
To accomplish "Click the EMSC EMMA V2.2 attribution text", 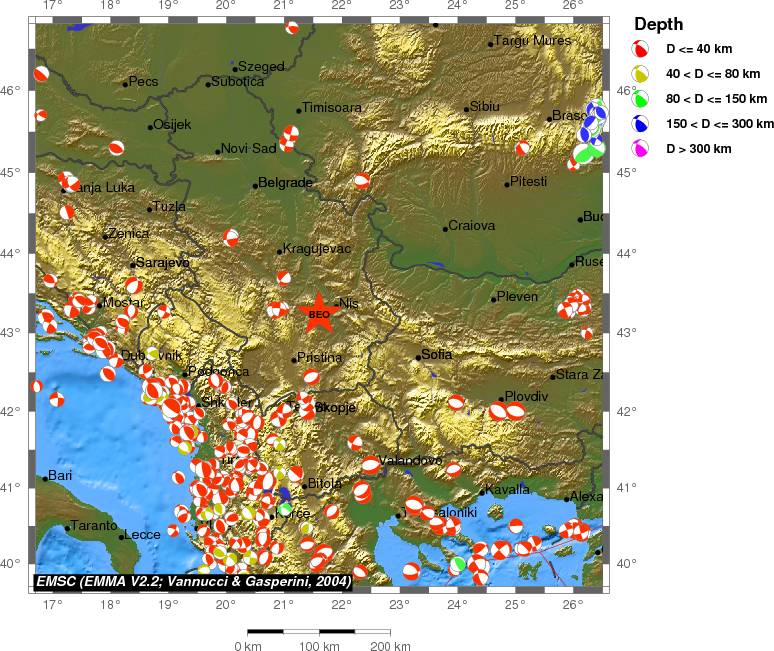I will point(193,581).
